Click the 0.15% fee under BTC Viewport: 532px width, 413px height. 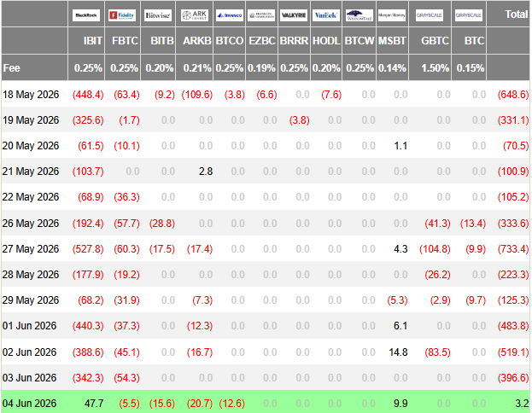coord(471,67)
